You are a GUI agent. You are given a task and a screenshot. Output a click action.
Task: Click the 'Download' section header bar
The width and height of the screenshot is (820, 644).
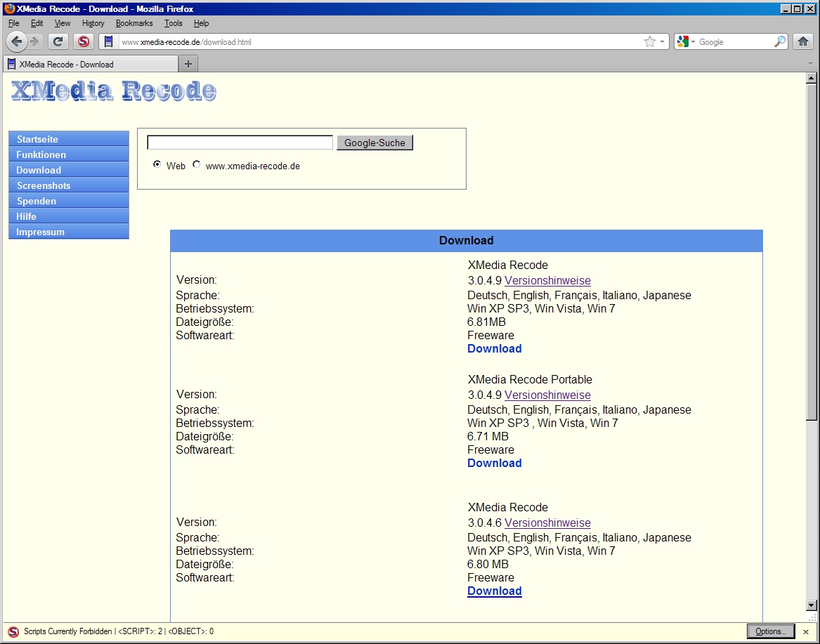point(466,240)
